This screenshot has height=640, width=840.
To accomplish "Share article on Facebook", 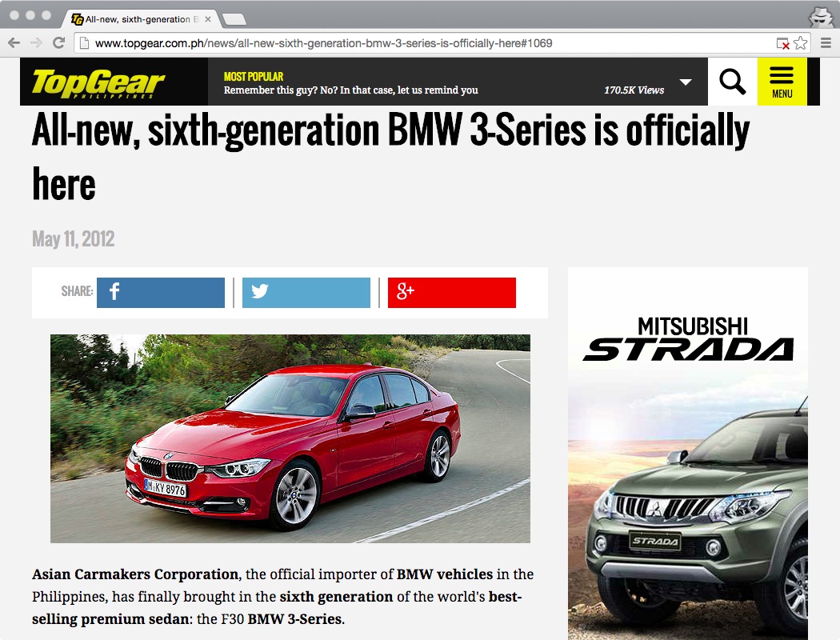I will click(x=161, y=293).
